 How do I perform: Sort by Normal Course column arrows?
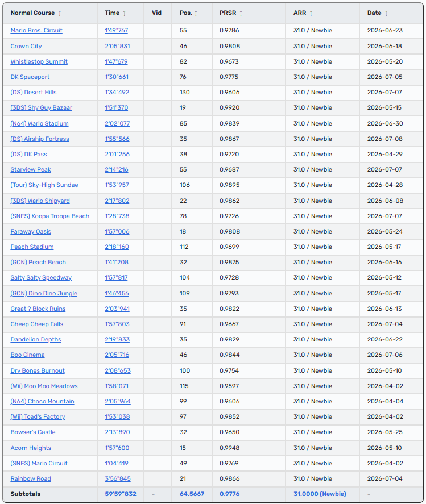[x=60, y=13]
